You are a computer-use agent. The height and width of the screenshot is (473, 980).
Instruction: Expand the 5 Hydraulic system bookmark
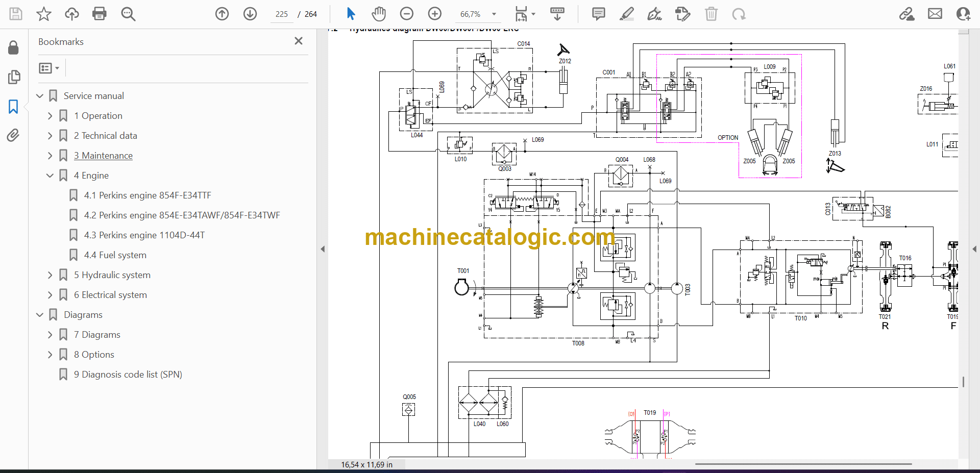(x=50, y=275)
